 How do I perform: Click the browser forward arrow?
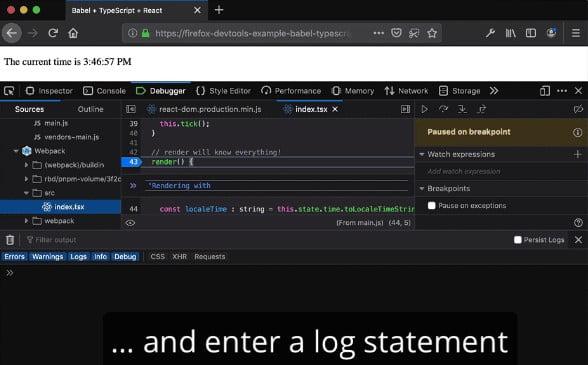click(x=33, y=33)
